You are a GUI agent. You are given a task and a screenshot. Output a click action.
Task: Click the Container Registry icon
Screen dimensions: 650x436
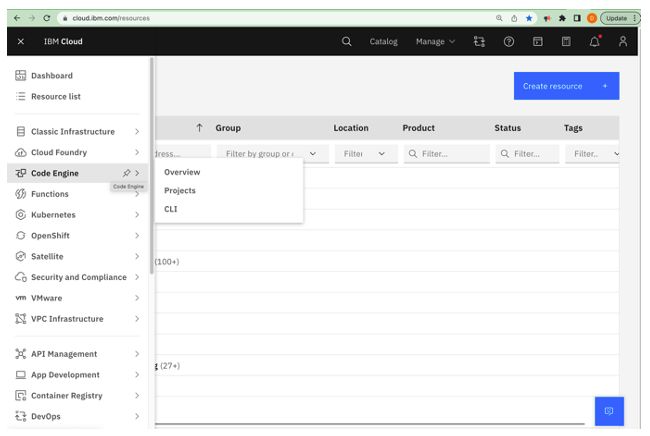20,395
